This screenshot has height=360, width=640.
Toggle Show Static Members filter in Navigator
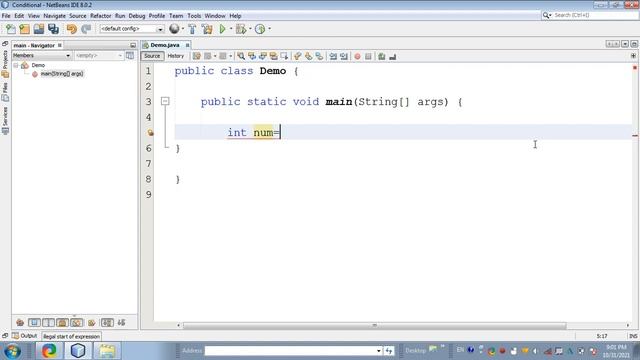pyautogui.click(x=48, y=322)
